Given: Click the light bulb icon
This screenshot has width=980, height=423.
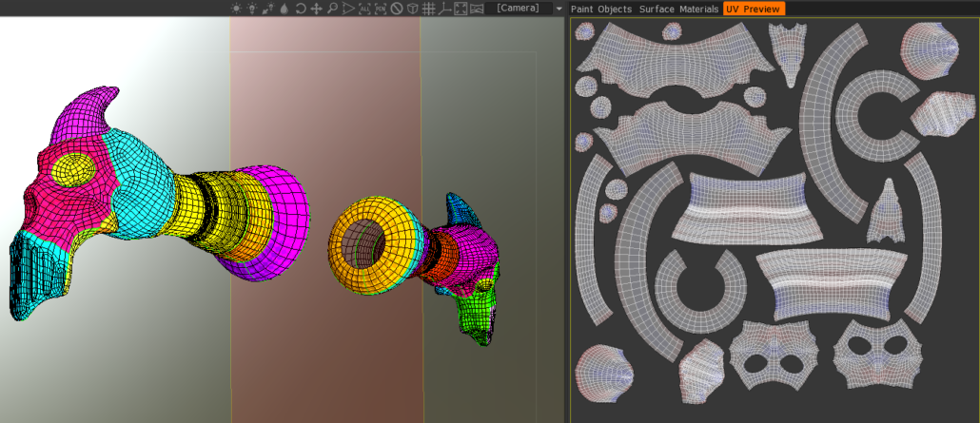Looking at the screenshot, I should [x=252, y=9].
